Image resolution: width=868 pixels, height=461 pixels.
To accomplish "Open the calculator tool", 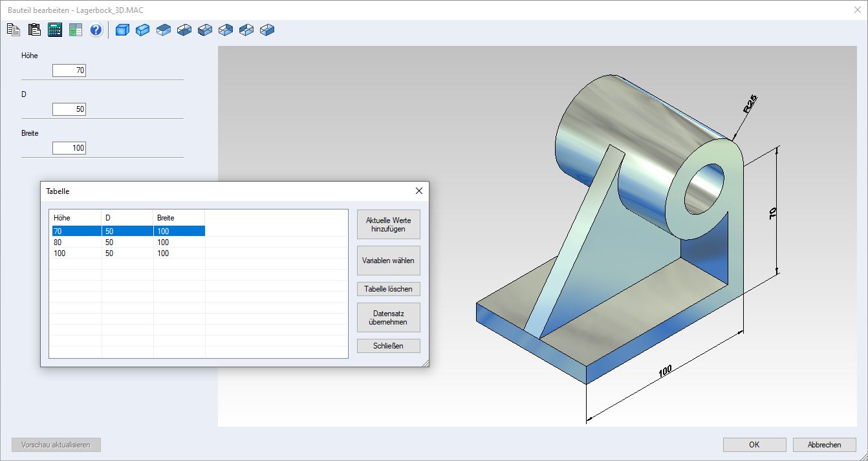I will tap(55, 30).
